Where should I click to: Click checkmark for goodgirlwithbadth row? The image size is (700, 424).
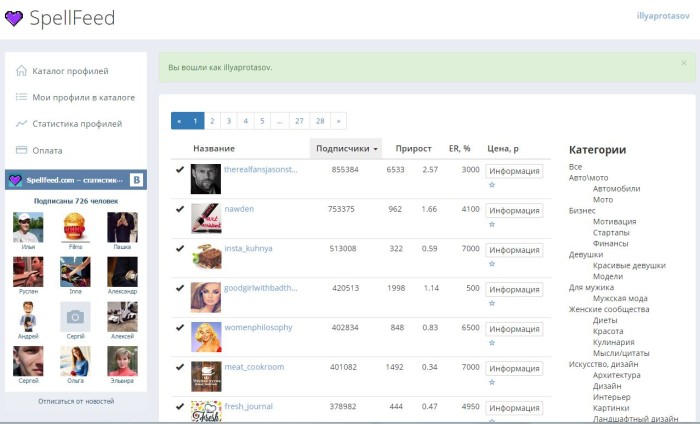click(x=180, y=288)
